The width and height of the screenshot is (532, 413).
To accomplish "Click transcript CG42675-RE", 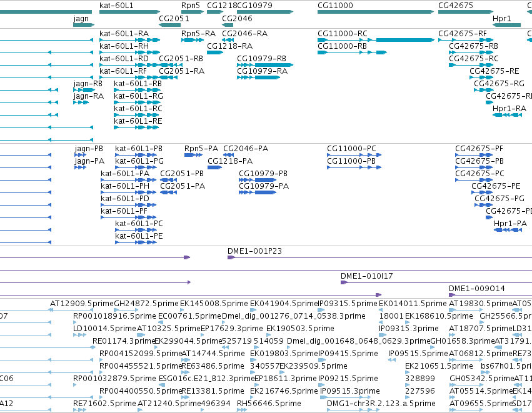I will click(494, 71).
